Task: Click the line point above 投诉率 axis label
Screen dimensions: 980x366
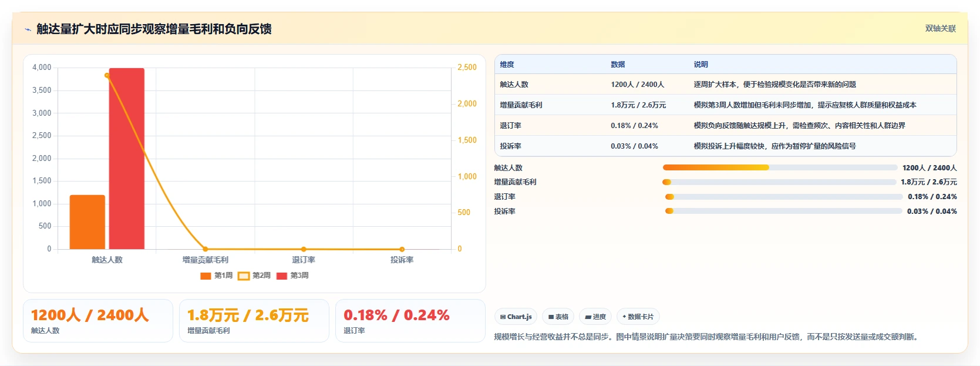Action: (x=402, y=249)
